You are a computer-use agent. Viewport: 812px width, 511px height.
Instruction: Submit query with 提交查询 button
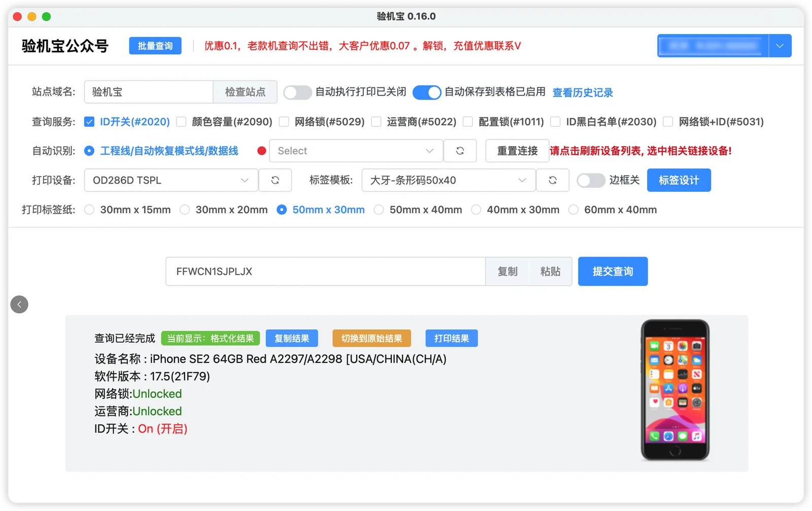pyautogui.click(x=613, y=271)
